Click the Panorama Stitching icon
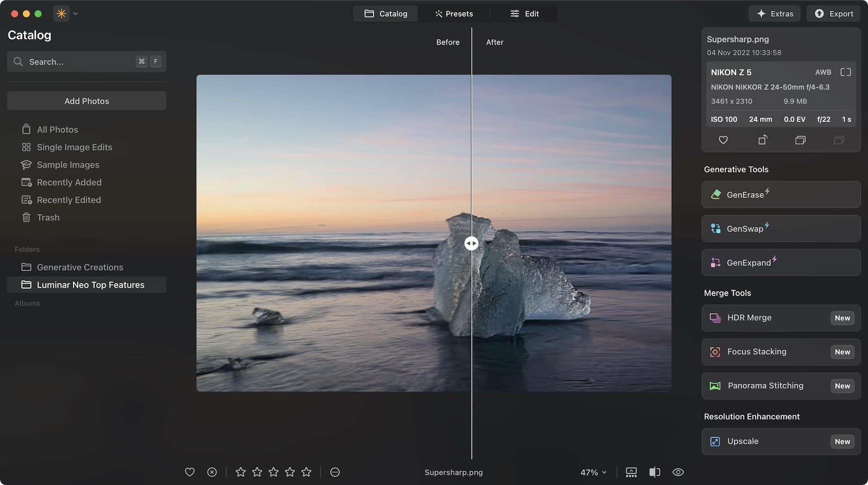The height and width of the screenshot is (485, 868). [x=715, y=386]
